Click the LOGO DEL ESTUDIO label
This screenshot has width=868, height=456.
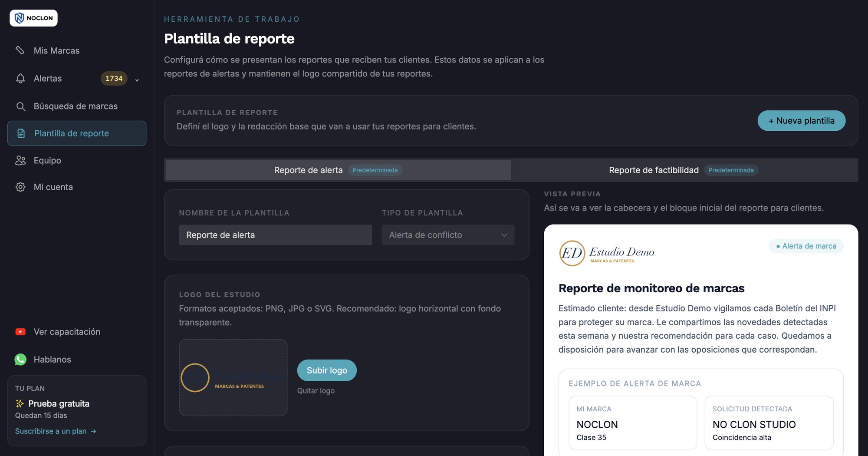(x=220, y=295)
